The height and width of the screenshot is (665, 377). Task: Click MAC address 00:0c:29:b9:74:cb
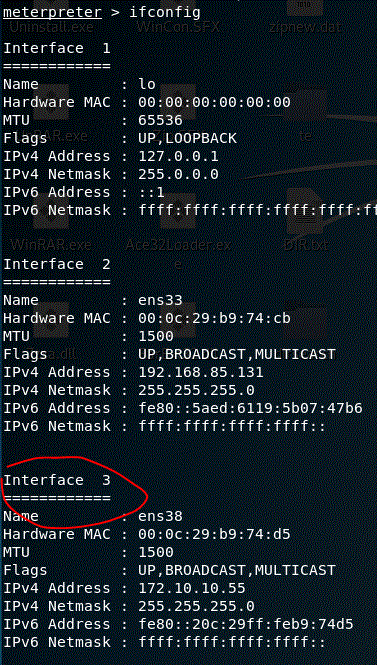[214, 318]
